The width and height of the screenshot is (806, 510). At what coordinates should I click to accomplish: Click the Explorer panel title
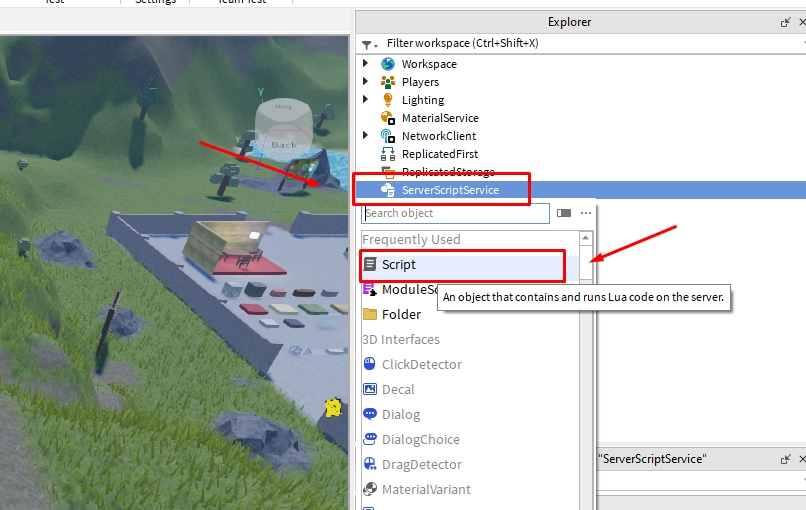569,22
